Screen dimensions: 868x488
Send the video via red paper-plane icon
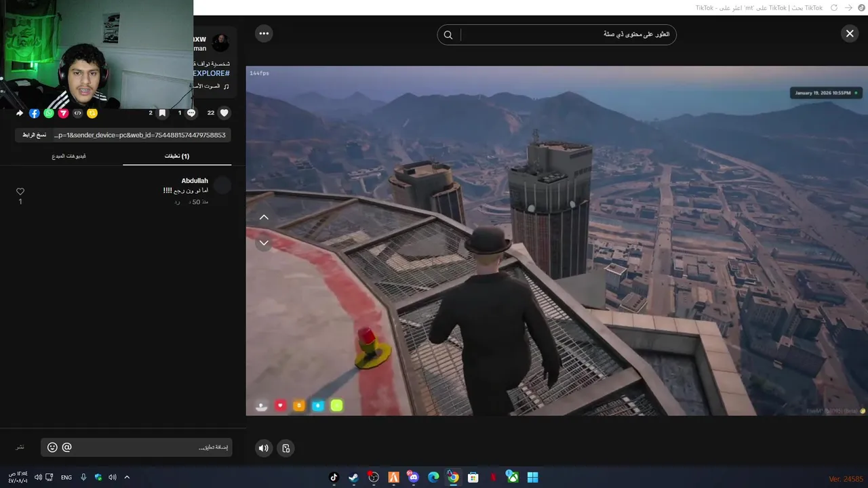tap(63, 113)
